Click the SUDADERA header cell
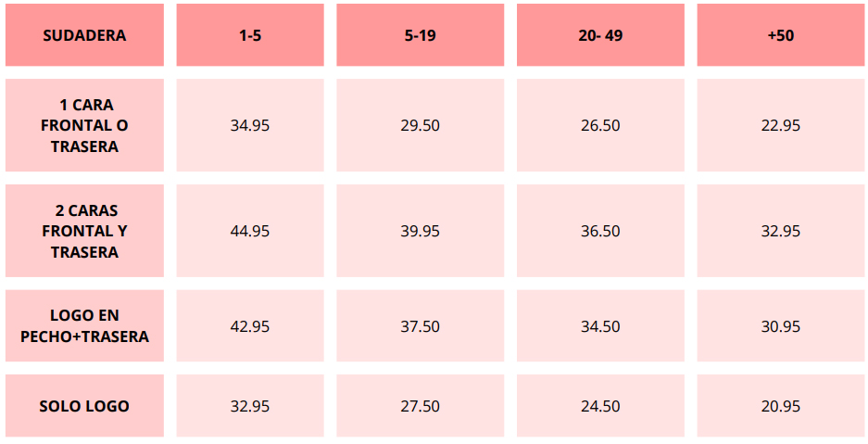Screen dimensions: 868x444 [84, 35]
